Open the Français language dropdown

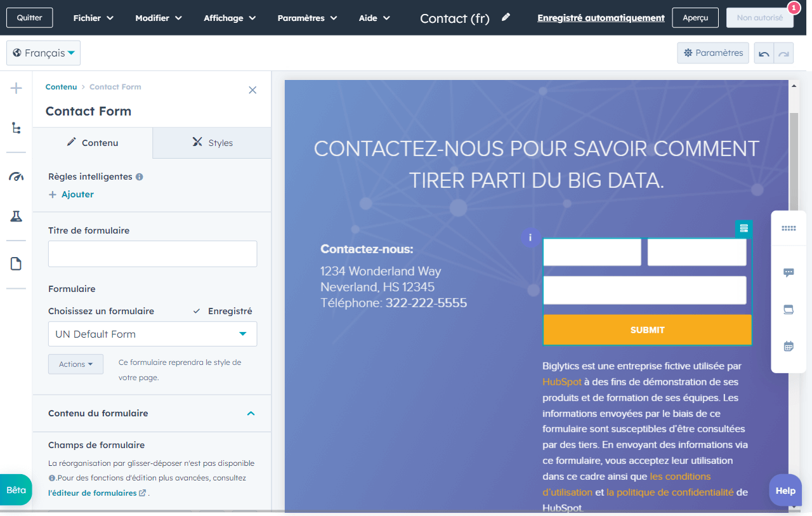pyautogui.click(x=44, y=53)
